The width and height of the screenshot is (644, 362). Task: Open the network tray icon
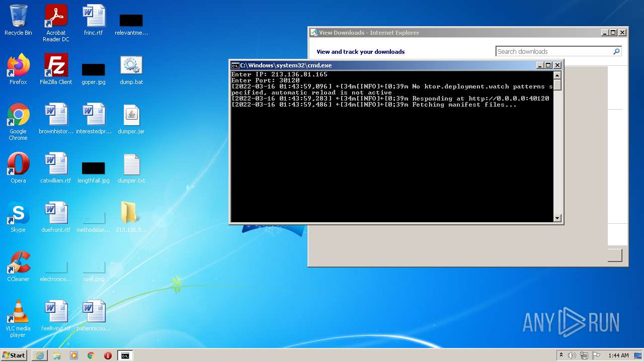[584, 355]
